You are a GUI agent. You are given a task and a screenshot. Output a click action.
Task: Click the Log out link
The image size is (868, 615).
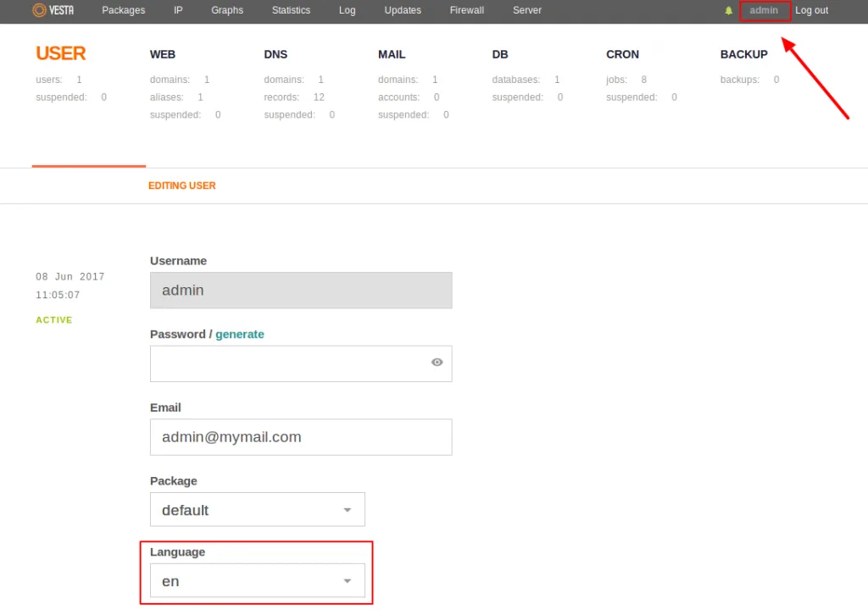811,10
